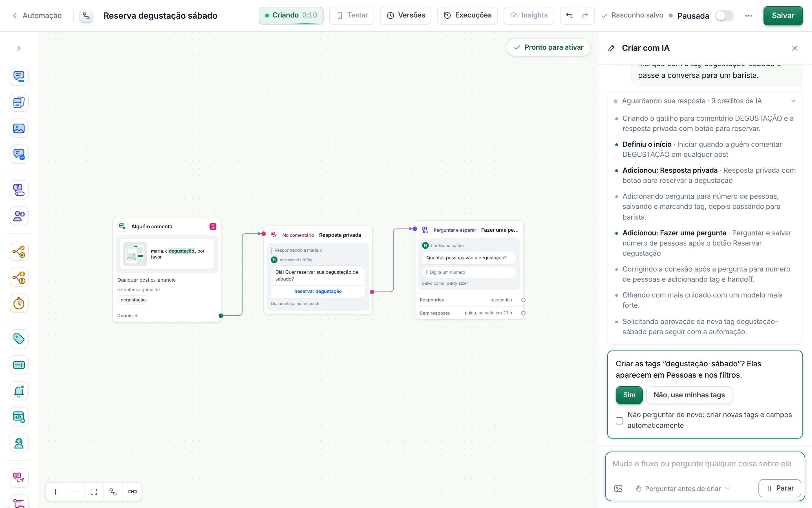Click the Reservar degustação button in message
This screenshot has height=508, width=812.
[318, 291]
